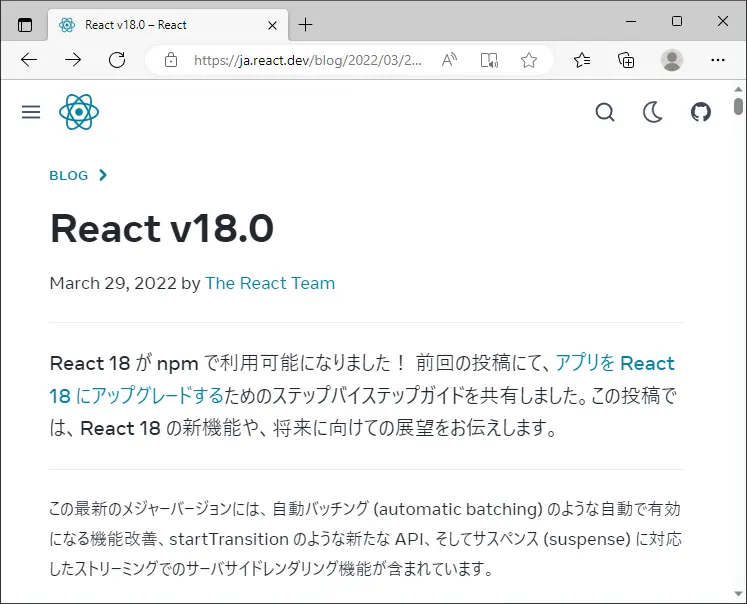Toggle dark mode moon icon
747x604 pixels.
[653, 112]
